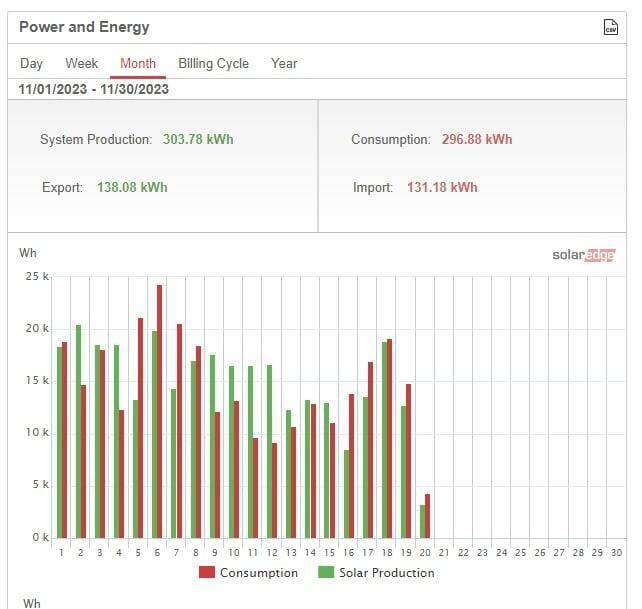This screenshot has height=609, width=642.
Task: Click the day 14 red consumption bar
Action: tap(313, 471)
